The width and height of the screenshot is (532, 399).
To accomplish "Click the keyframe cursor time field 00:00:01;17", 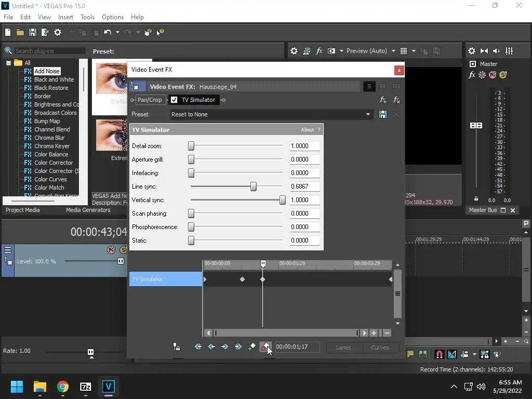I will tap(297, 347).
